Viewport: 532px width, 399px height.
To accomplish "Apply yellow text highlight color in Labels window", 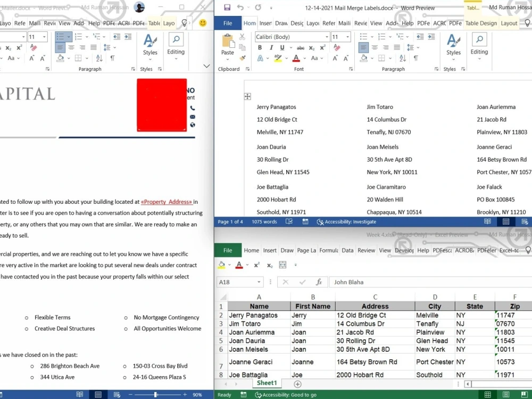I will click(278, 59).
